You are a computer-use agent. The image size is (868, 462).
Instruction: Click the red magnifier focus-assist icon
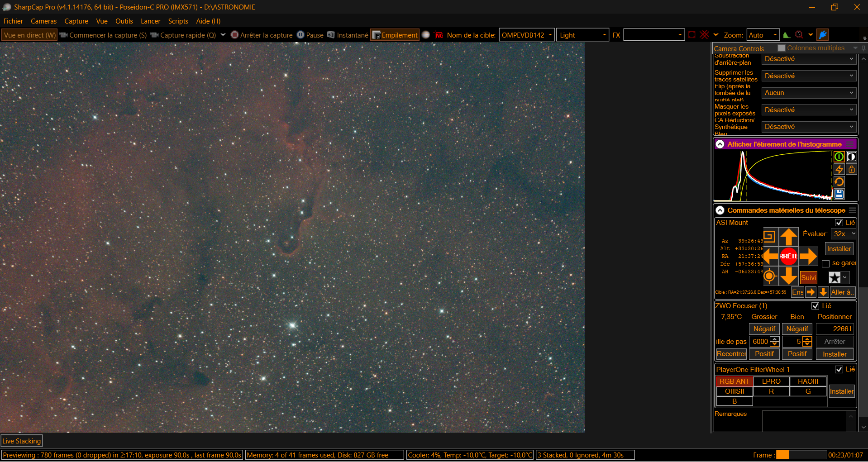799,35
